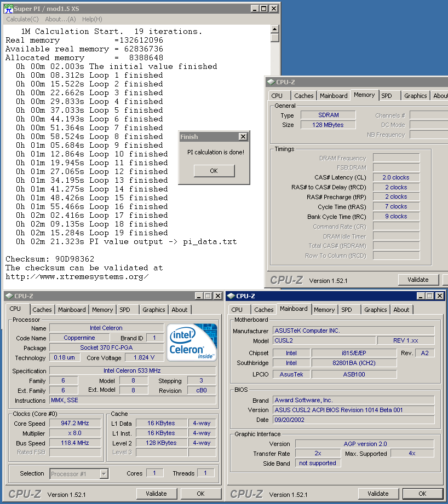Click OK button in CPU tab window
448x504 pixels.
pyautogui.click(x=200, y=494)
